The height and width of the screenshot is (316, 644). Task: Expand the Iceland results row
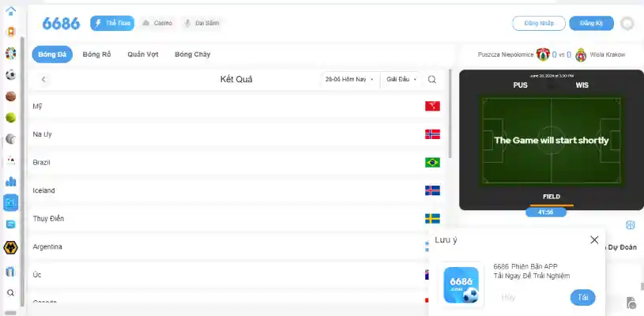236,190
